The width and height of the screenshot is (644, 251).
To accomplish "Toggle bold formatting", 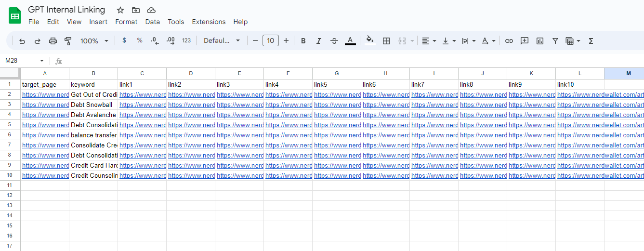I will [x=303, y=41].
